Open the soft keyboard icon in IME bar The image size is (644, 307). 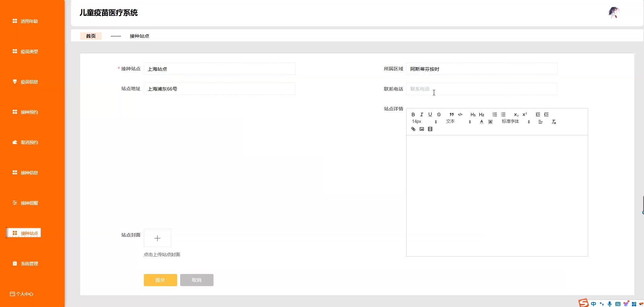(618, 304)
